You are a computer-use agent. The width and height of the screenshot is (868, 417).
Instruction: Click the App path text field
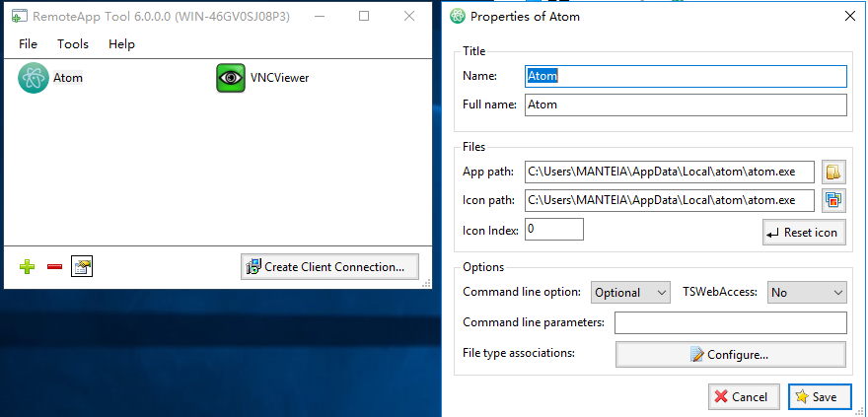point(670,172)
